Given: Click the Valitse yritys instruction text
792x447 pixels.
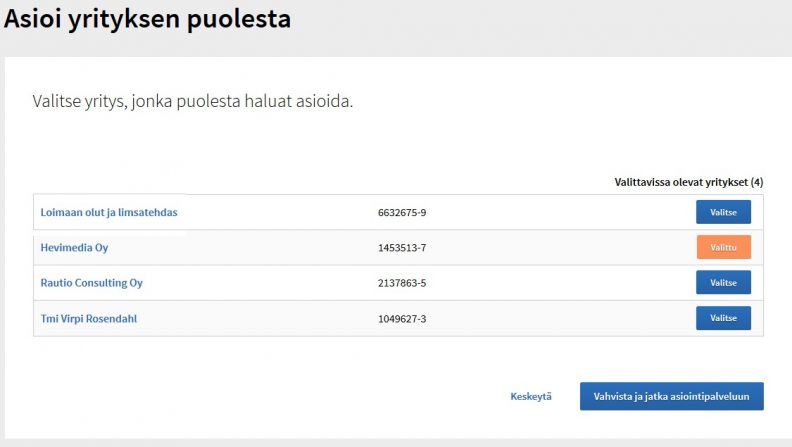Looking at the screenshot, I should [192, 101].
